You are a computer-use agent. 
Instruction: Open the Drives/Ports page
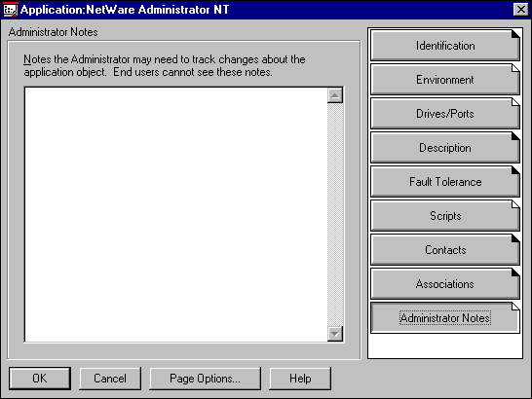point(445,114)
